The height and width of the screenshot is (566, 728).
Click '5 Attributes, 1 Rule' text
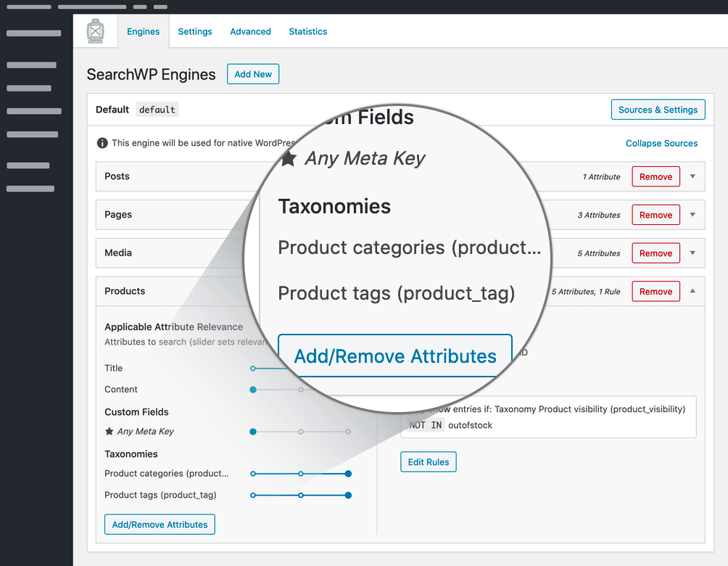[585, 292]
